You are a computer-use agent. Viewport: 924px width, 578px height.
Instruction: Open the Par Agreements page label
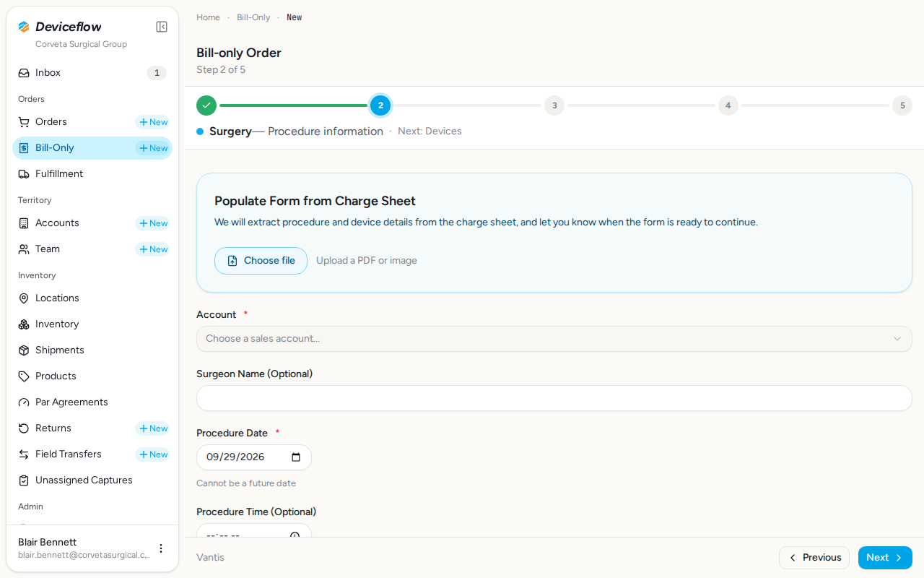point(71,402)
